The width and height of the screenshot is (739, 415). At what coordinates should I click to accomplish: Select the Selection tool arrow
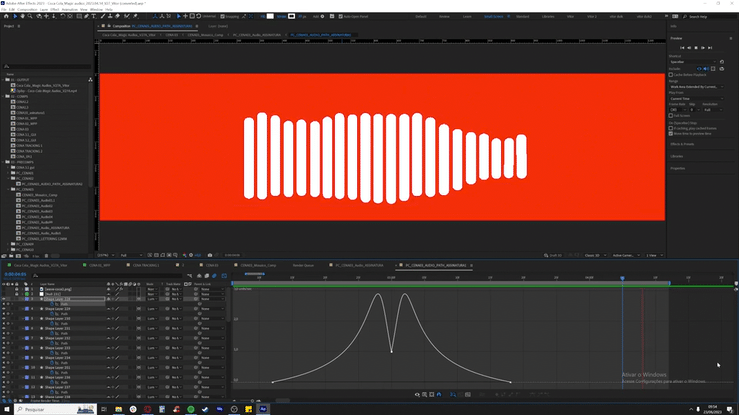(x=15, y=16)
